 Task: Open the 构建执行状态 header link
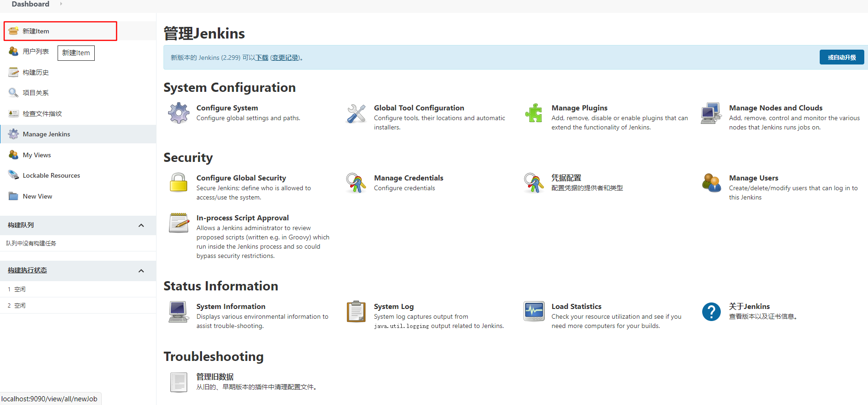tap(27, 270)
